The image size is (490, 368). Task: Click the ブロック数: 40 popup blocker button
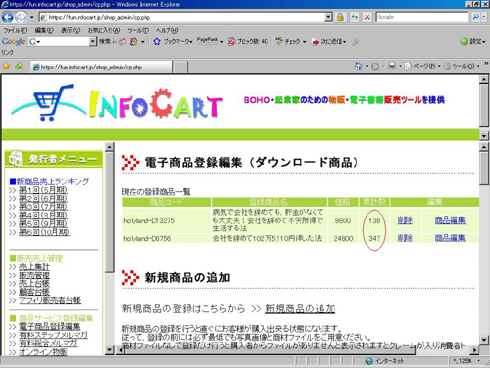point(248,42)
